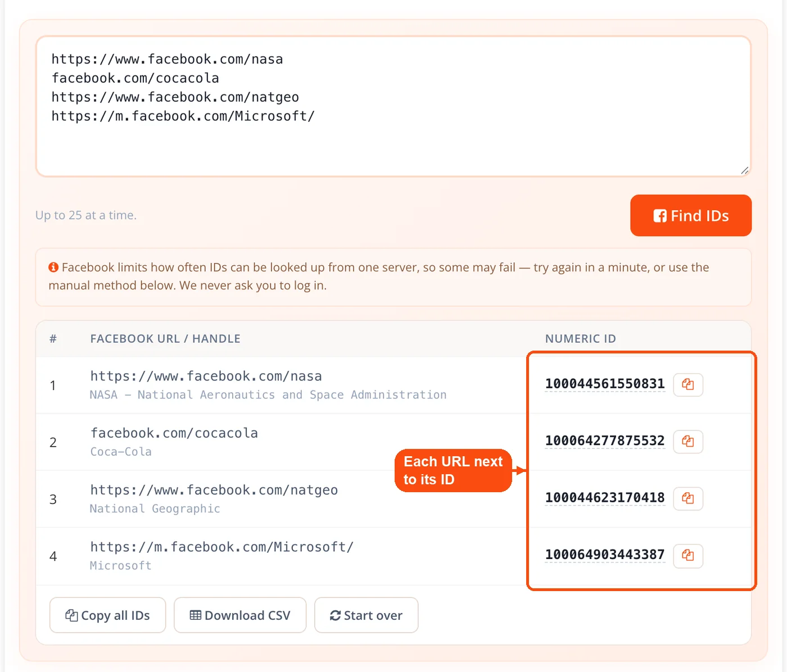Click the https://www.facebook.com/nasa result row URL
This screenshot has height=672, width=787.
point(206,376)
